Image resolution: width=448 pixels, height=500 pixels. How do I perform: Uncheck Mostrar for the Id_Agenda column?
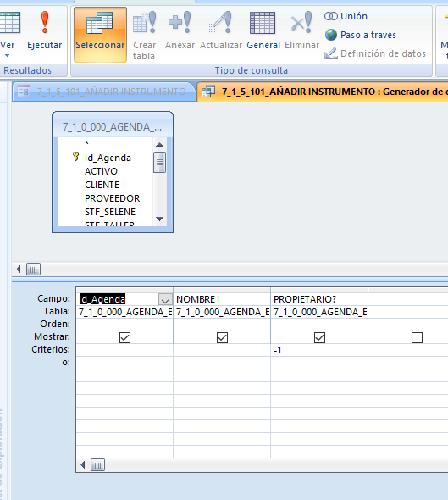pos(124,337)
